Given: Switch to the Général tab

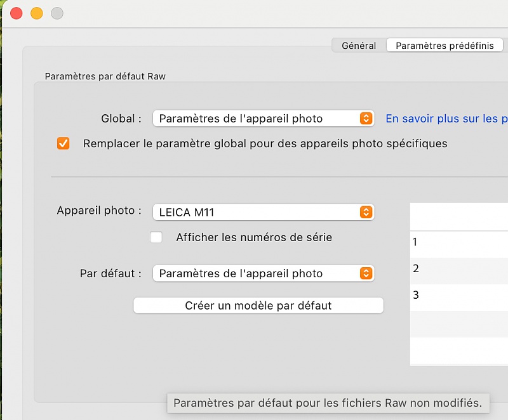Looking at the screenshot, I should [x=359, y=46].
